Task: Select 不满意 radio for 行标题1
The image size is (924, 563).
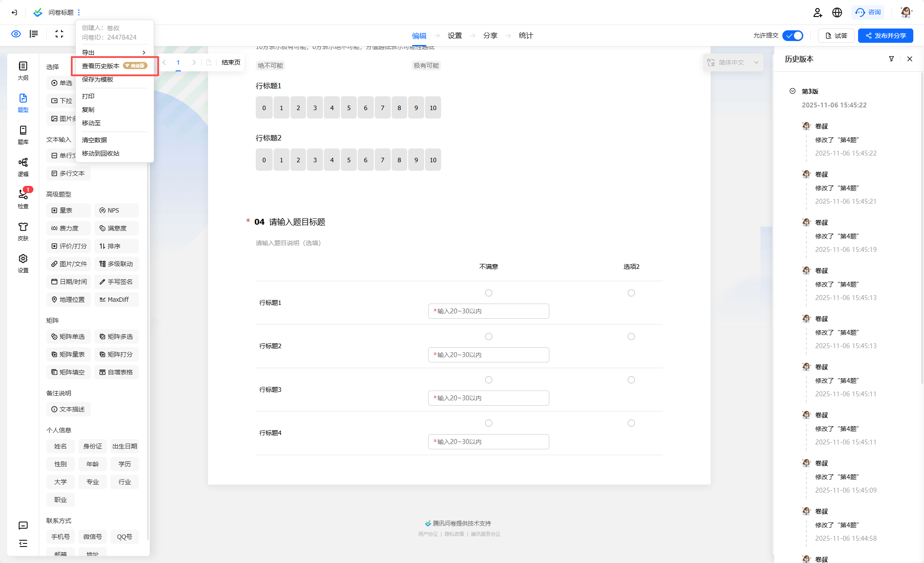Action: pyautogui.click(x=489, y=293)
